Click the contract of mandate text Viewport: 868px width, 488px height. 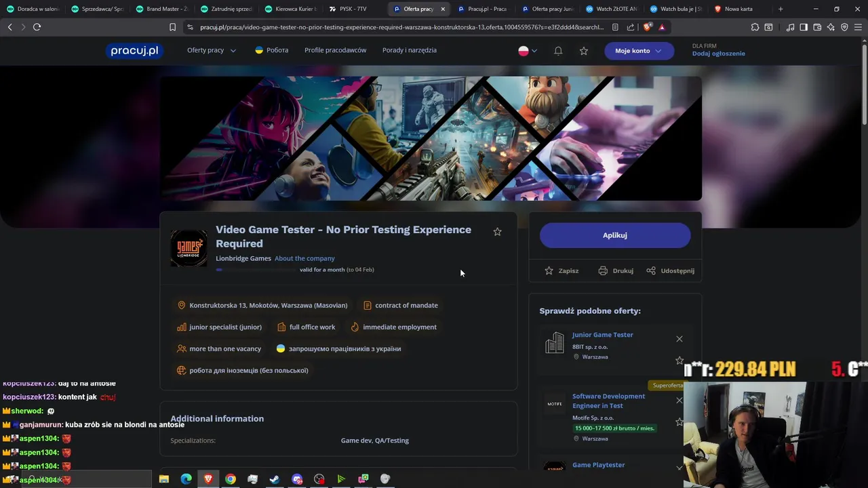coord(407,305)
